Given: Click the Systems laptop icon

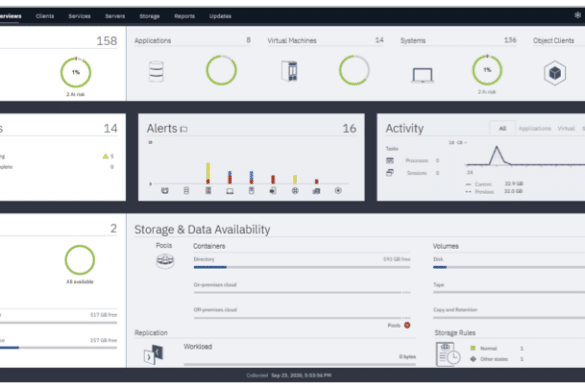Looking at the screenshot, I should tap(422, 75).
